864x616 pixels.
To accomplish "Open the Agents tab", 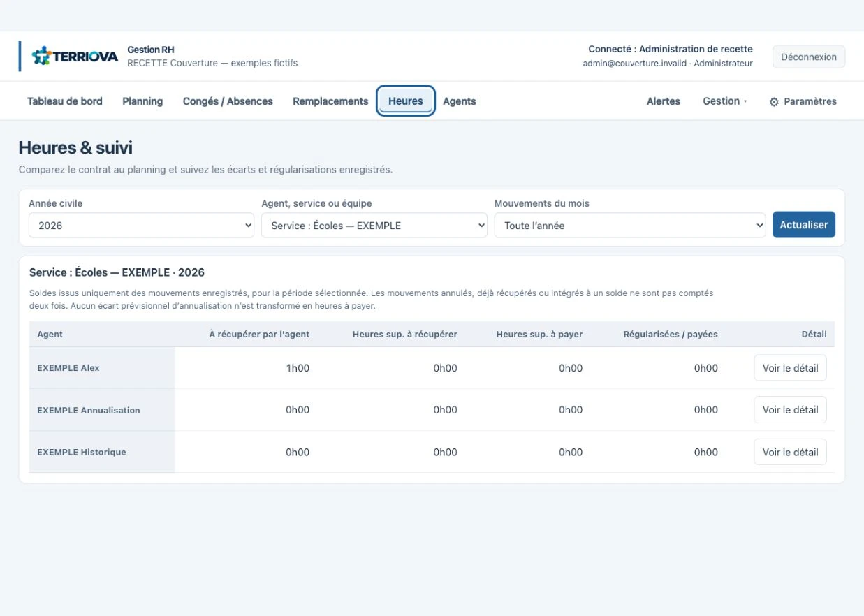I will [460, 101].
